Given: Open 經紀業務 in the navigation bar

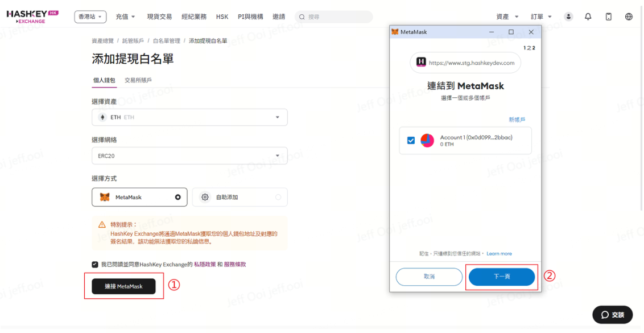Looking at the screenshot, I should (194, 17).
